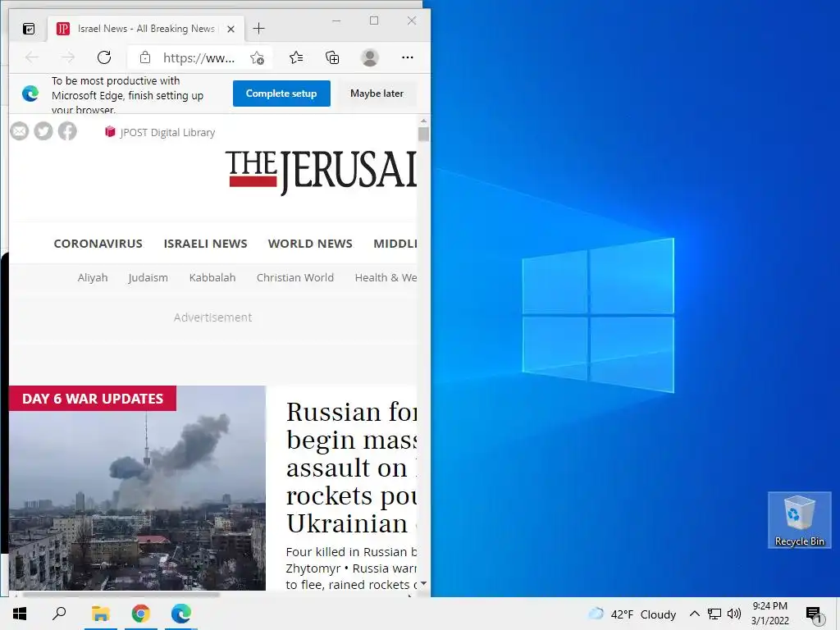Click the network status tray icon
Image resolution: width=840 pixels, height=630 pixels.
tap(714, 614)
